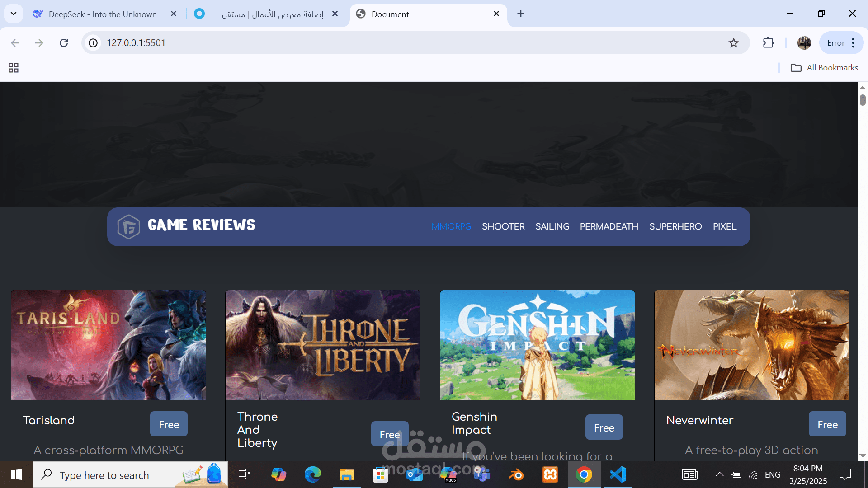
Task: Select the PIXEL category
Action: [x=725, y=226]
